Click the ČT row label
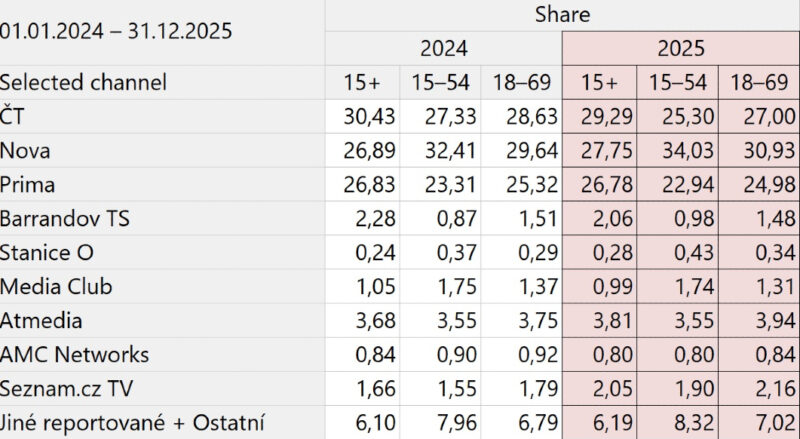 (12, 116)
